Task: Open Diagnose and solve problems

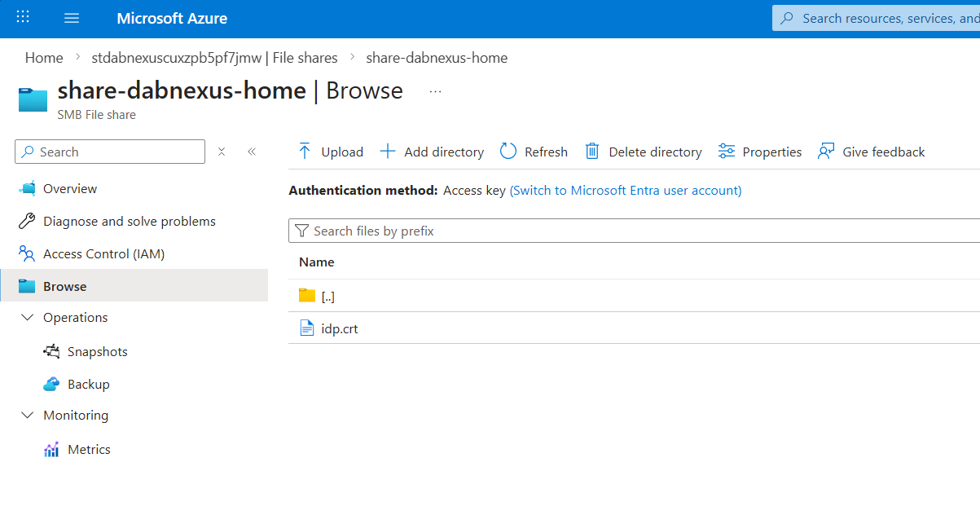Action: tap(129, 222)
